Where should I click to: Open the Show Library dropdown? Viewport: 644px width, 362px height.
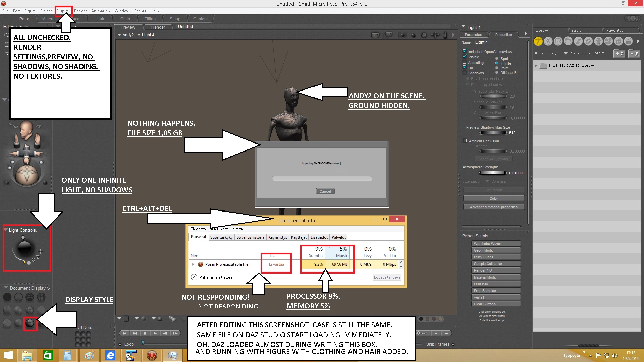click(565, 53)
